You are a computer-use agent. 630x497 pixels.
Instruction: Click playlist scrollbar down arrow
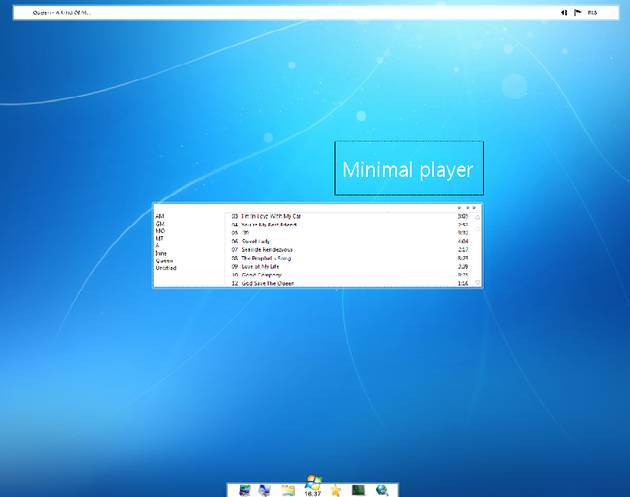click(x=478, y=284)
